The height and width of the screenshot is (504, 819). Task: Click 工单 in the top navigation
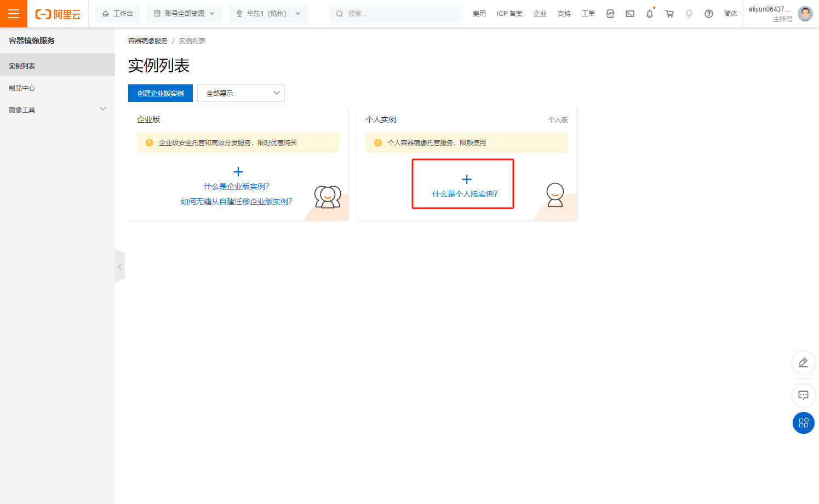pyautogui.click(x=588, y=13)
